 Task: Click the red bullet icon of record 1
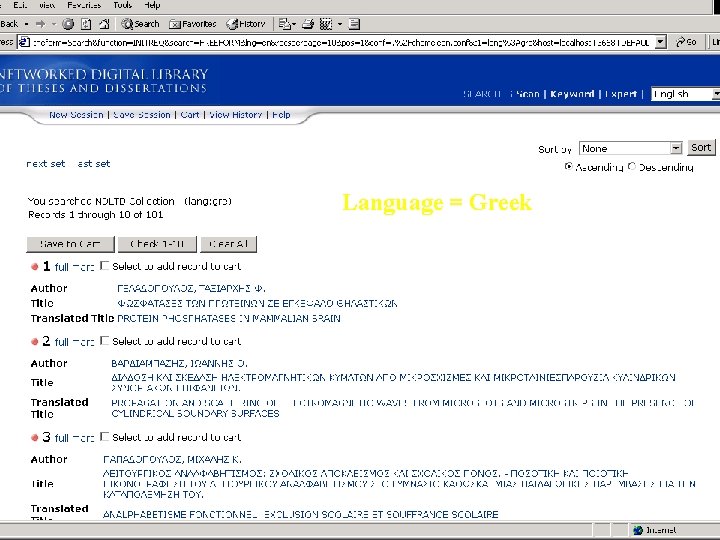coord(34,267)
